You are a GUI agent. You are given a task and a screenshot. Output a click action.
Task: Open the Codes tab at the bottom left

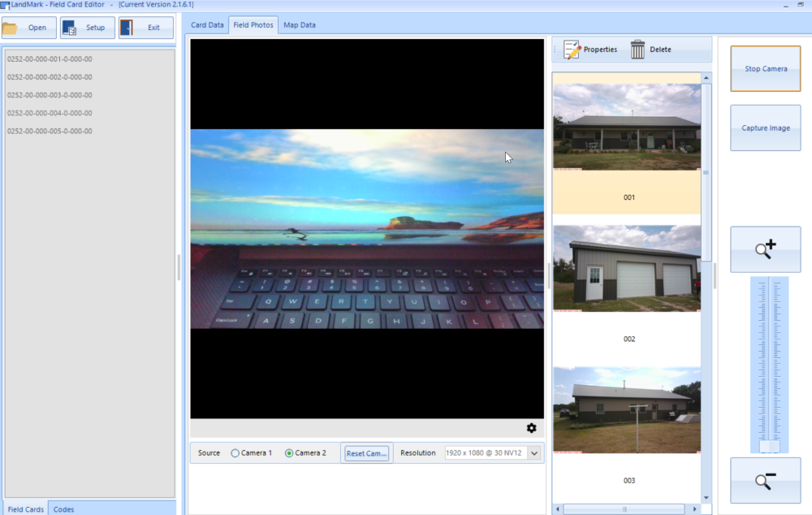coord(65,509)
